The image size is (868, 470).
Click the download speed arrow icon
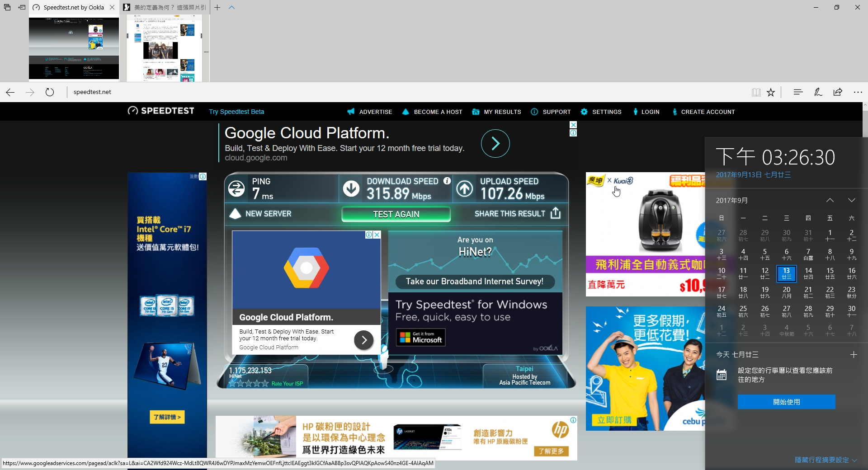click(351, 188)
